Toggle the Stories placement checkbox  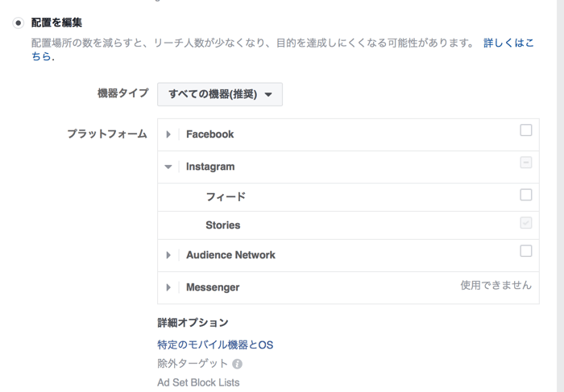(526, 223)
